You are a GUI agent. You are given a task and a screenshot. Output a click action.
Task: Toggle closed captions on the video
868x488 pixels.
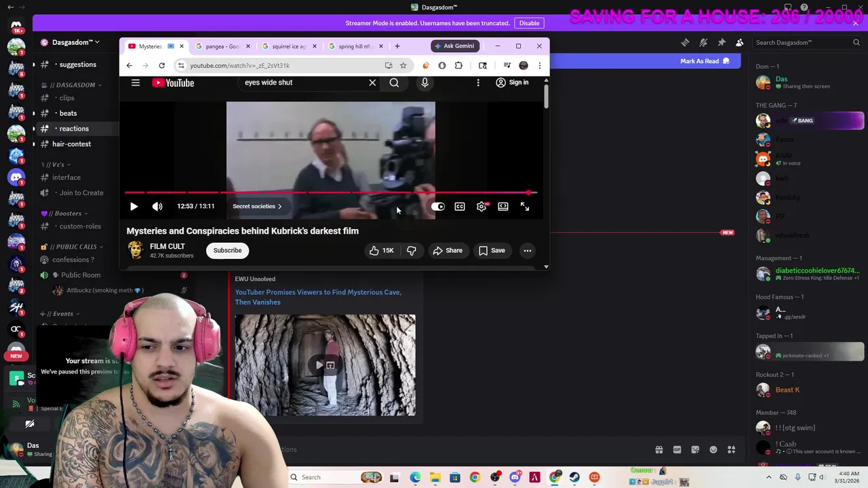(x=460, y=207)
